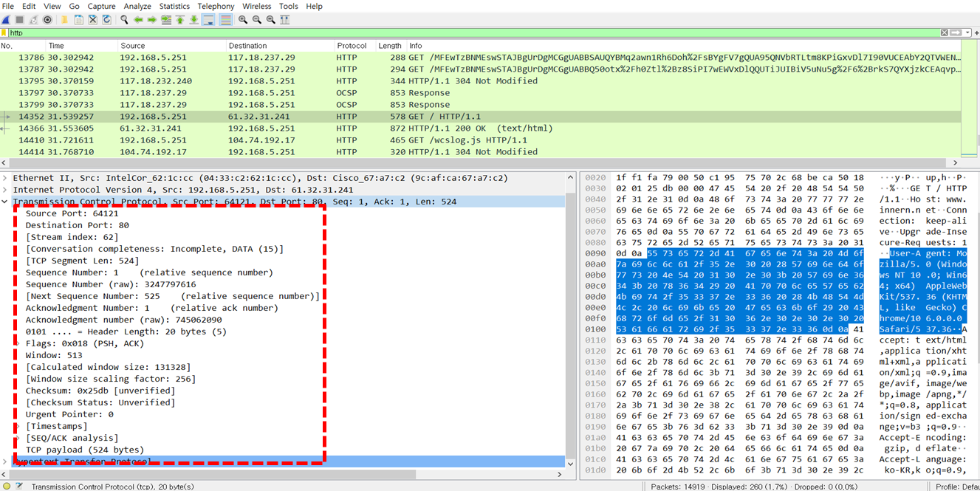The width and height of the screenshot is (980, 491).
Task: Add a display filter button with plus
Action: click(976, 32)
